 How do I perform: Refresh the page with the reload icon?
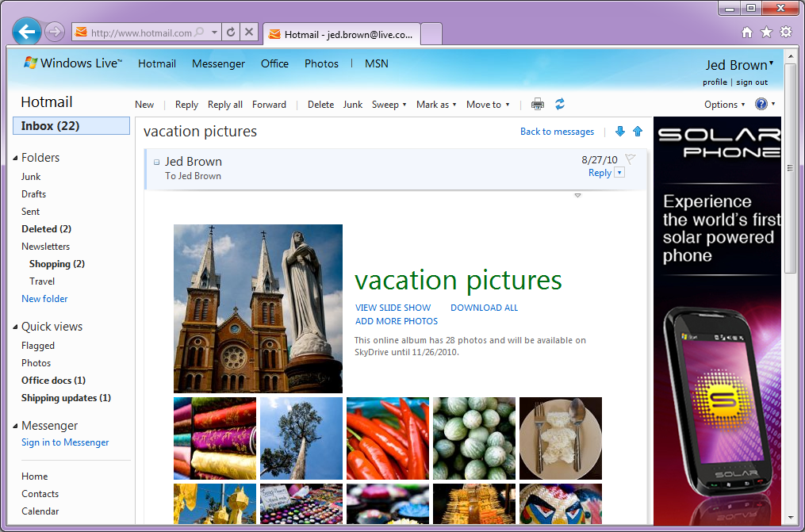[231, 33]
